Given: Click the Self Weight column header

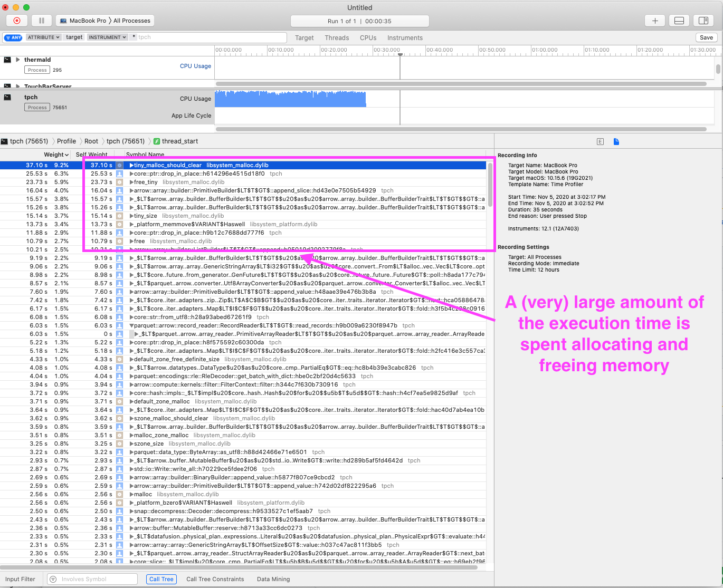Looking at the screenshot, I should click(91, 155).
